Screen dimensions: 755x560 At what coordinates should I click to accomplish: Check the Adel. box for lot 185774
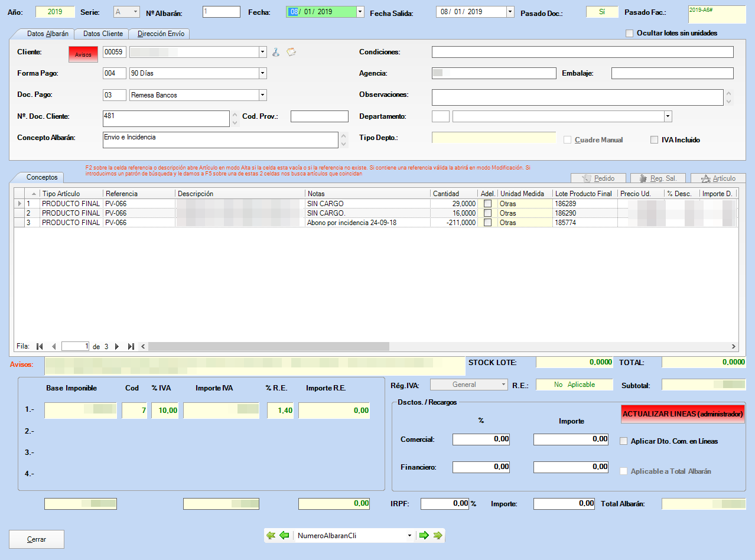[x=487, y=223]
